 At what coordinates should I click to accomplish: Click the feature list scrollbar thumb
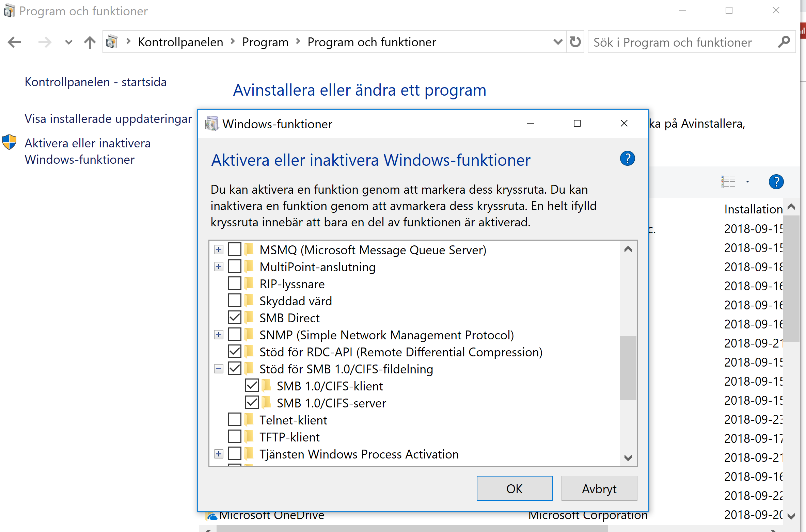pos(628,368)
